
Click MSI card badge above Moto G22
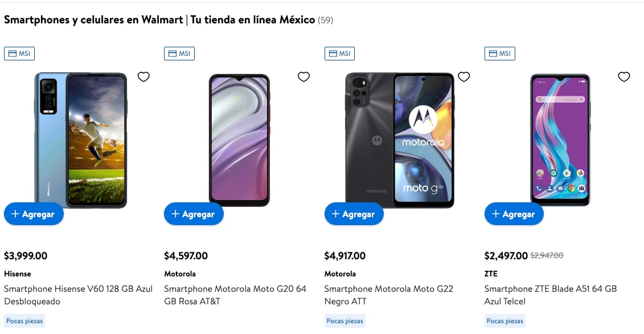tap(339, 54)
